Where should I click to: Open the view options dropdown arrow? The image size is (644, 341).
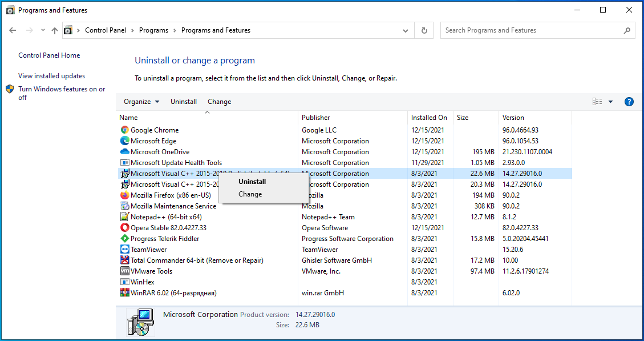(611, 102)
